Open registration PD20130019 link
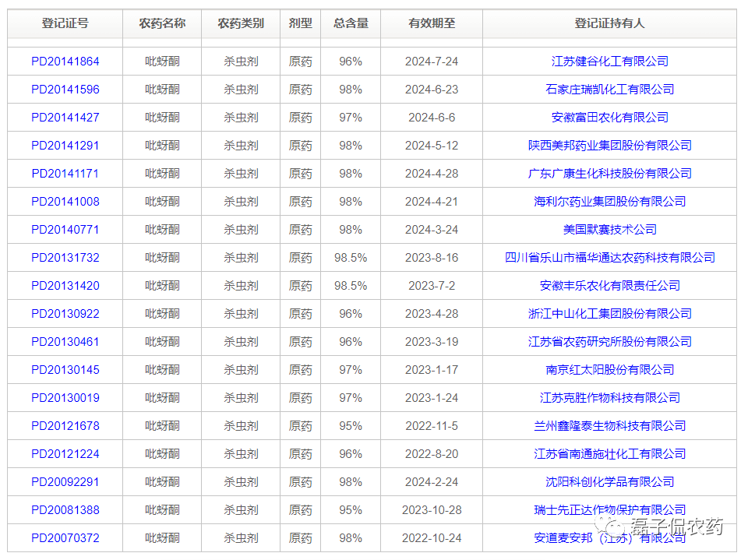The height and width of the screenshot is (560, 748). (x=65, y=398)
